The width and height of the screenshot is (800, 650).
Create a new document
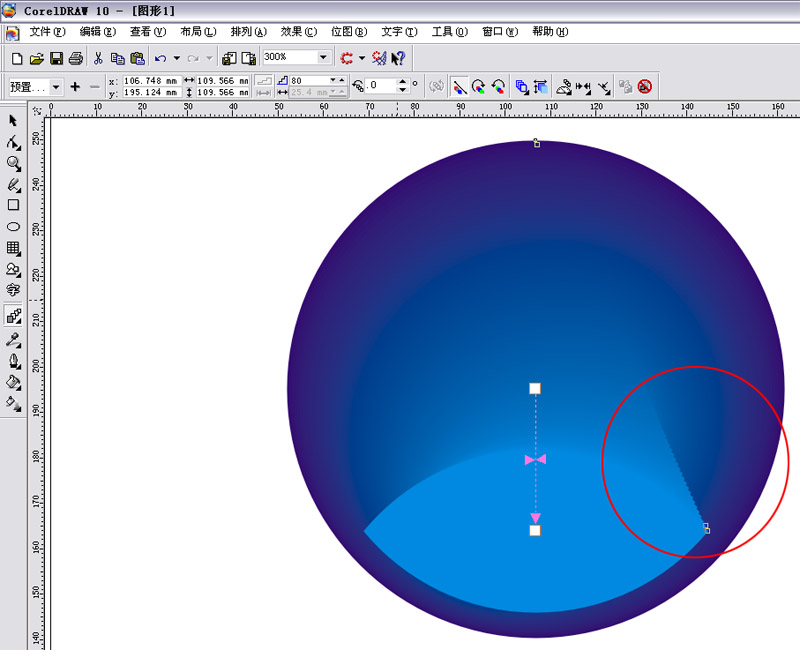coord(17,59)
